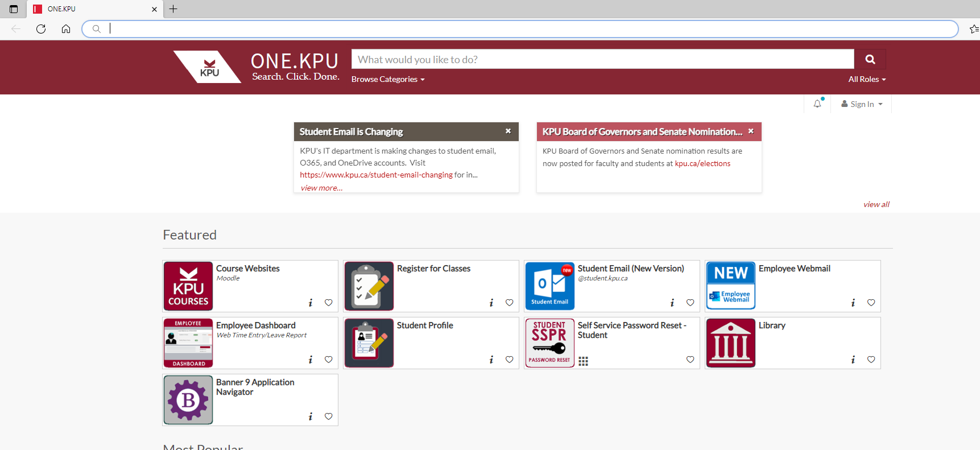Select the ONE.KPU browser tab
Image resolution: width=980 pixels, height=450 pixels.
(x=91, y=9)
